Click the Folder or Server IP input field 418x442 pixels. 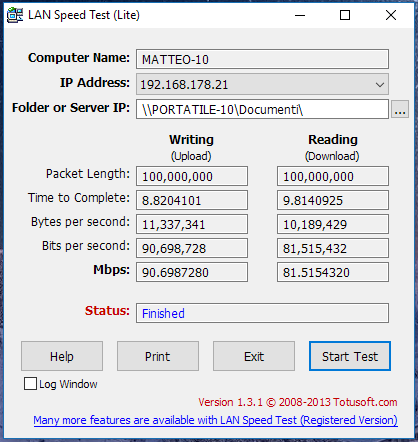tap(262, 109)
